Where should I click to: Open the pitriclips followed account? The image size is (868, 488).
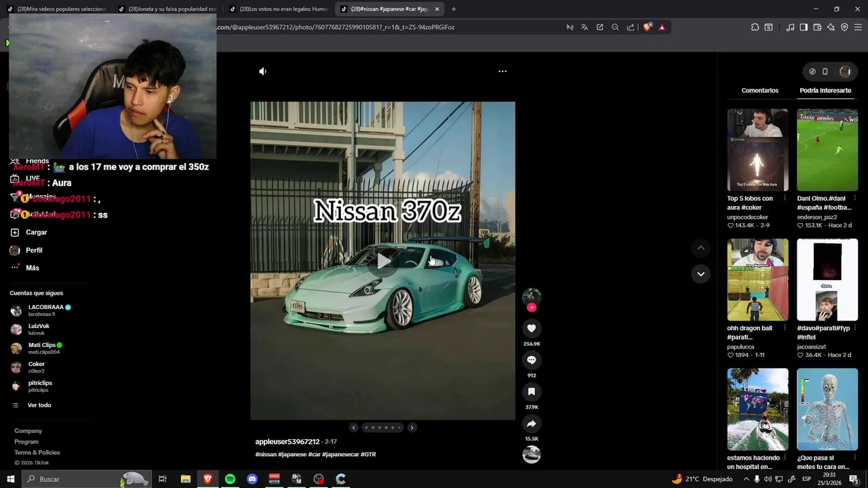31,386
